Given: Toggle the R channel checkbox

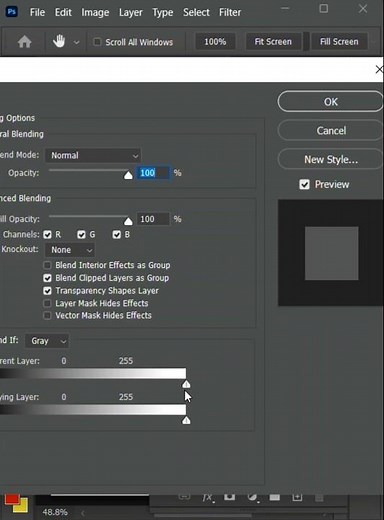Looking at the screenshot, I should tap(48, 235).
